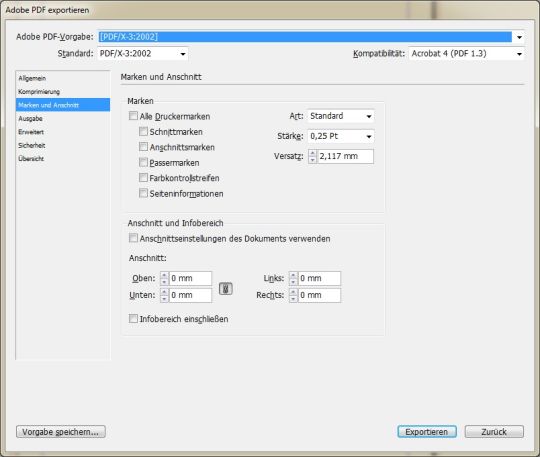Viewport: 540px width, 457px height.
Task: Check Seiteninformationen option
Action: (x=143, y=193)
